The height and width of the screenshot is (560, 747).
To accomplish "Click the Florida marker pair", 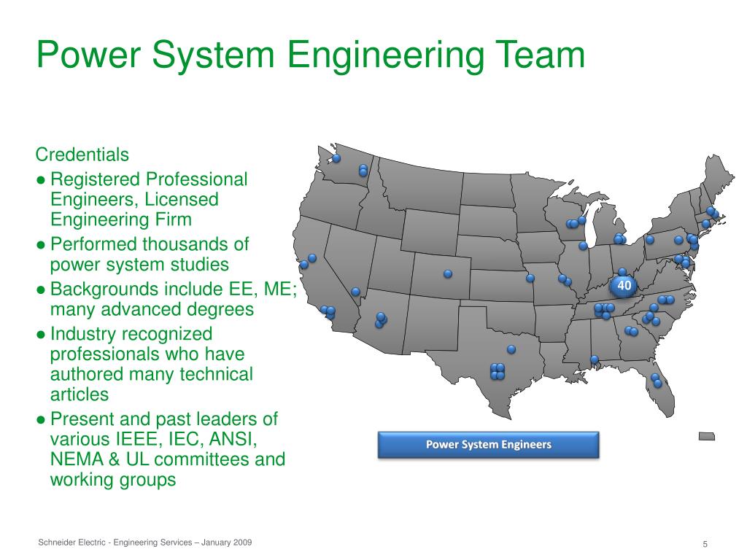I will (x=657, y=381).
